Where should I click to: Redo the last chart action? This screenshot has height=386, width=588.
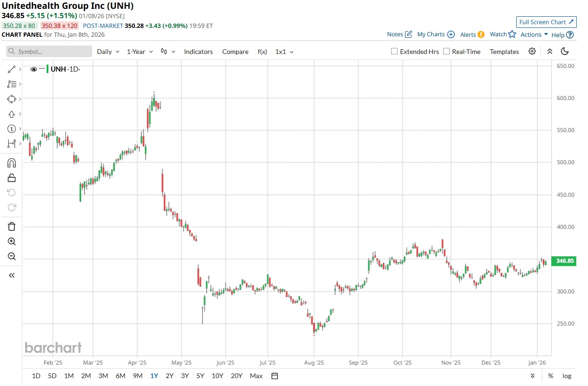point(12,207)
